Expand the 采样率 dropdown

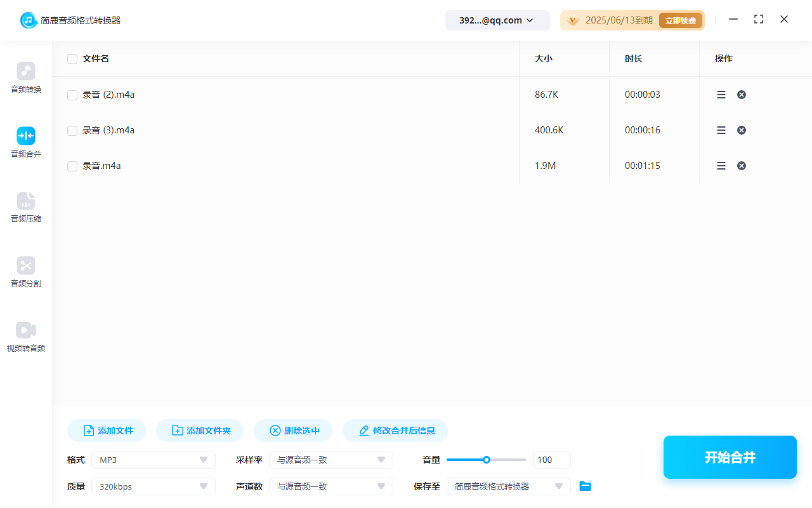click(331, 460)
